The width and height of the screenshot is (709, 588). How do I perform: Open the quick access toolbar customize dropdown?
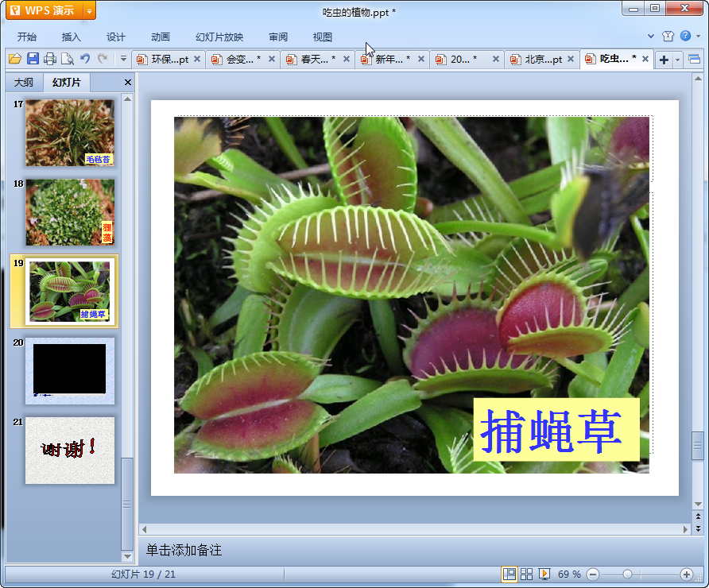click(123, 59)
